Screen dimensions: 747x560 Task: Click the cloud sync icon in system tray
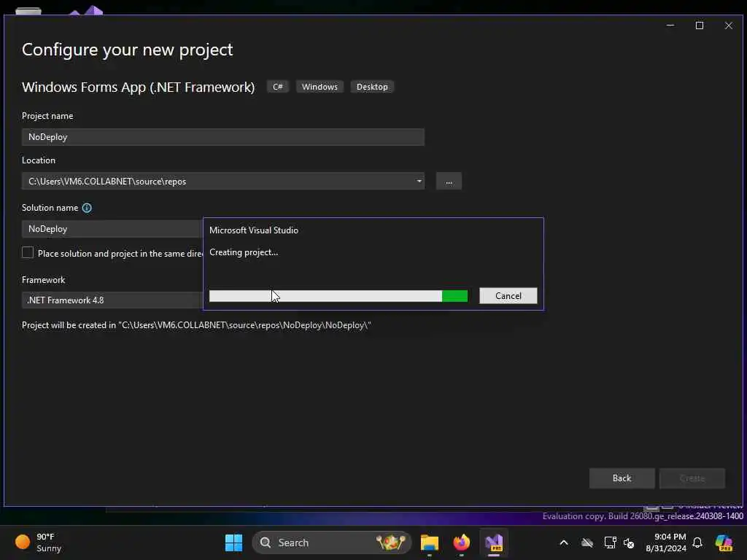pyautogui.click(x=587, y=542)
